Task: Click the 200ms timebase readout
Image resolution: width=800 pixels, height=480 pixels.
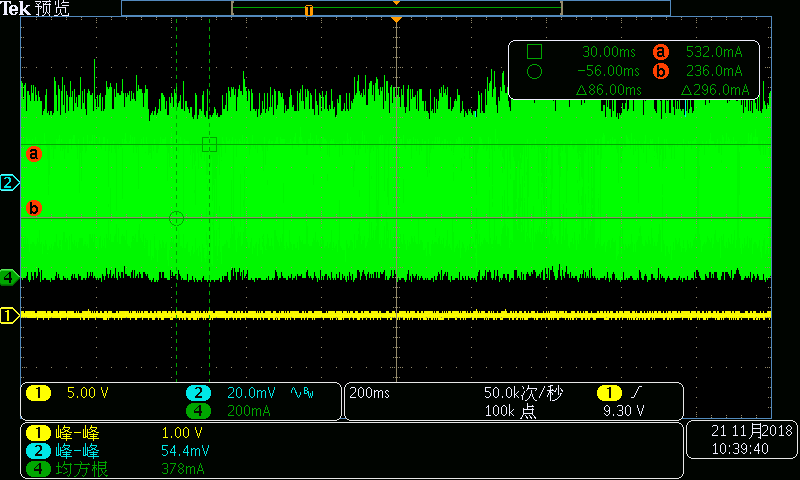Action: tap(369, 393)
